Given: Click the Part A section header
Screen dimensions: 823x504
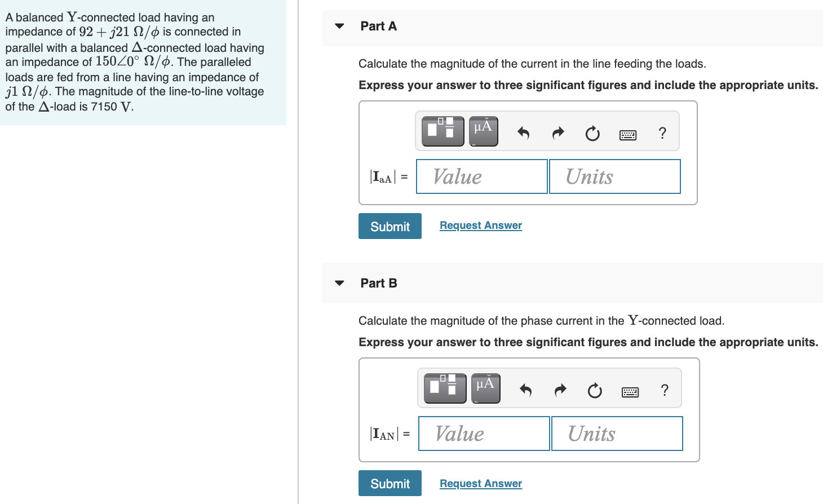Looking at the screenshot, I should tap(378, 26).
